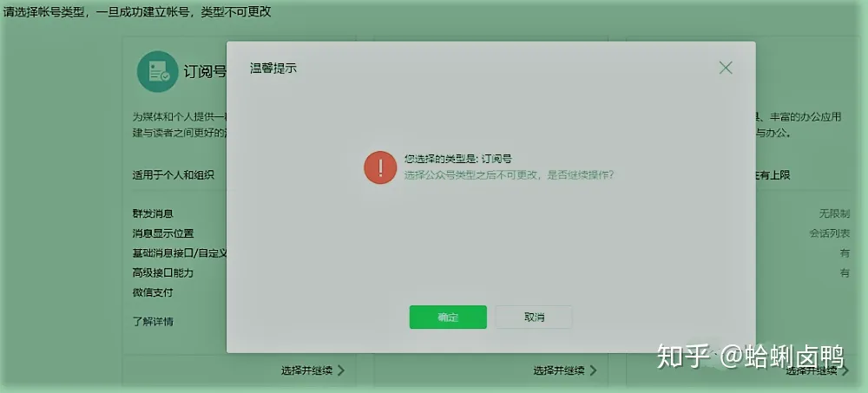Viewport: 868px width, 393px height.
Task: Select the 订阅号 heading text
Action: point(205,72)
